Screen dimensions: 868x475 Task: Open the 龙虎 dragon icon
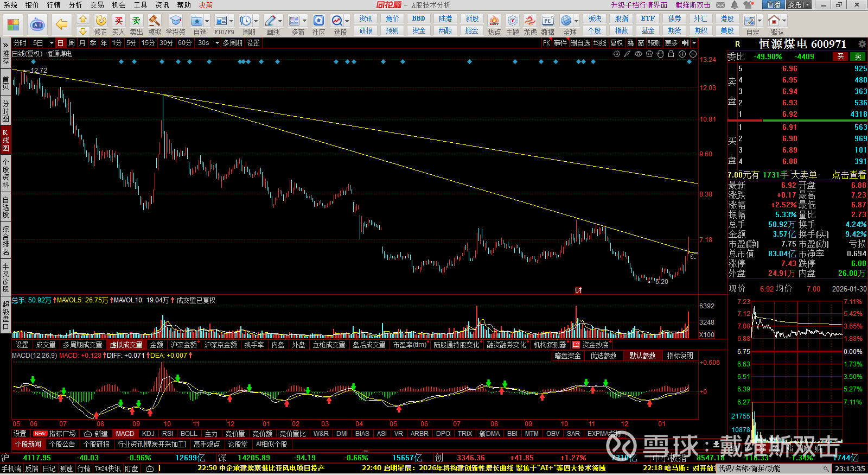(x=530, y=21)
